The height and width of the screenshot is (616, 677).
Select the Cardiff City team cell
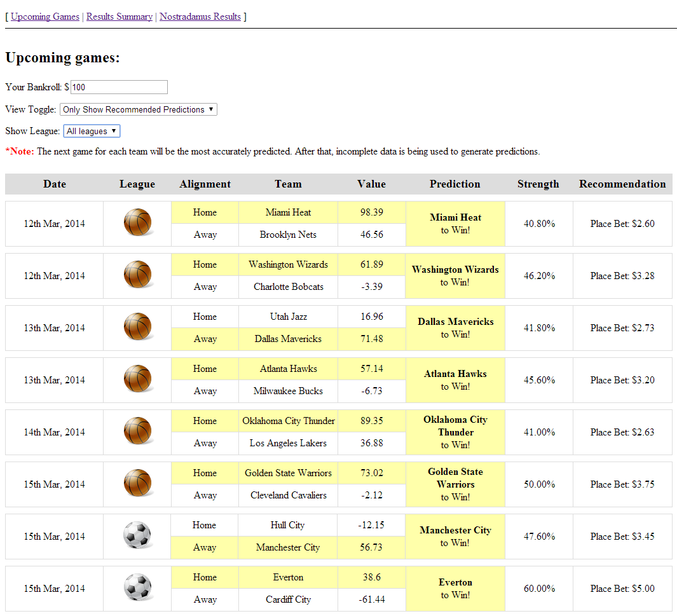click(x=289, y=600)
